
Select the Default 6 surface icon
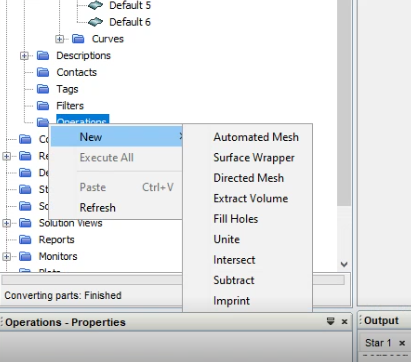[96, 22]
